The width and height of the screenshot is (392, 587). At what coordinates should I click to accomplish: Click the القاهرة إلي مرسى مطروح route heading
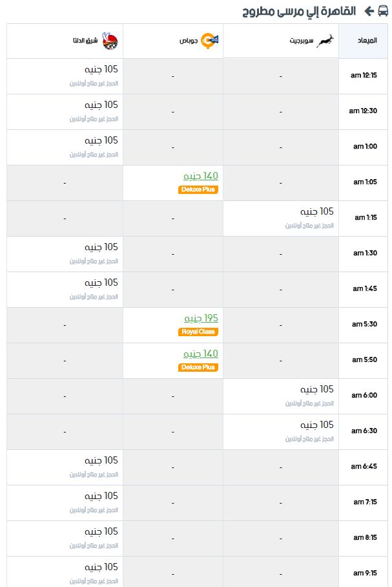(299, 11)
